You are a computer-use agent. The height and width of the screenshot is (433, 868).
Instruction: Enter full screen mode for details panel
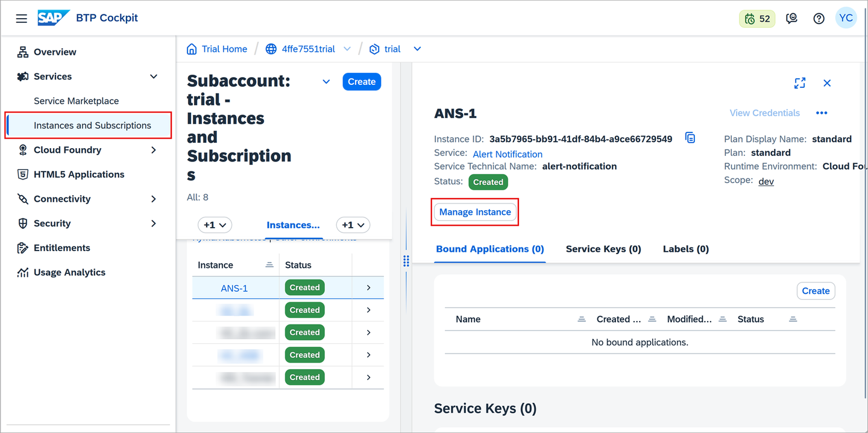[800, 83]
